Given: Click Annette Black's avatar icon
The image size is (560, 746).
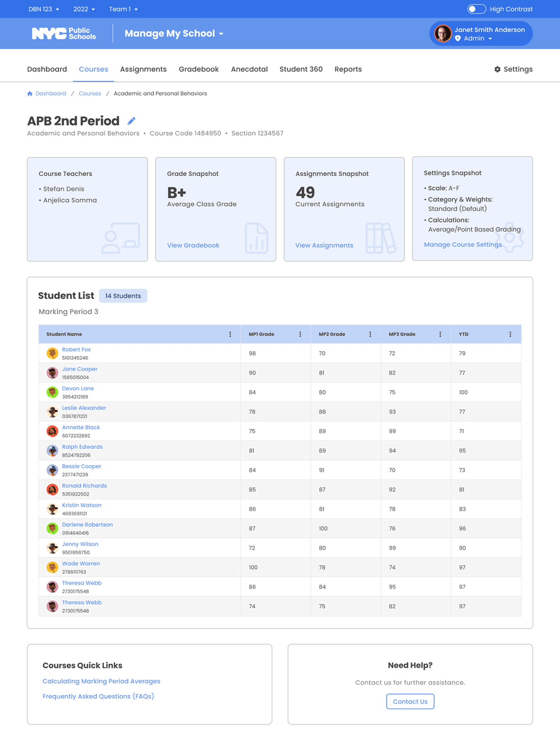Looking at the screenshot, I should 52,431.
